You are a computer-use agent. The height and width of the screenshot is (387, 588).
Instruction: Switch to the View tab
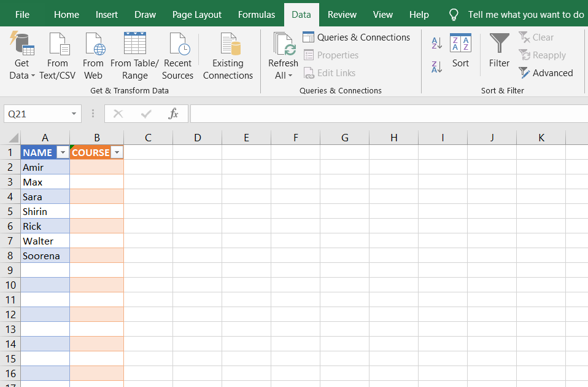point(383,15)
